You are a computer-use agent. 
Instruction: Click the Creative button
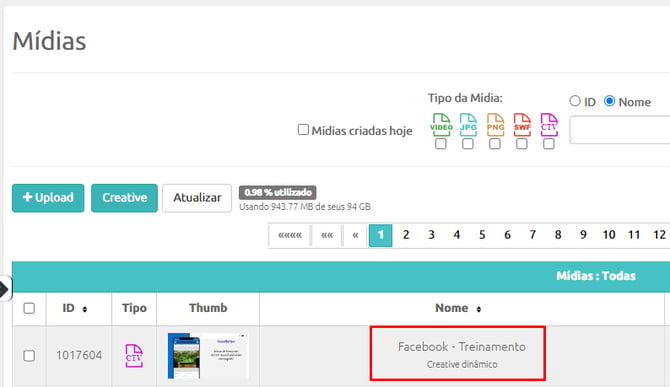124,198
